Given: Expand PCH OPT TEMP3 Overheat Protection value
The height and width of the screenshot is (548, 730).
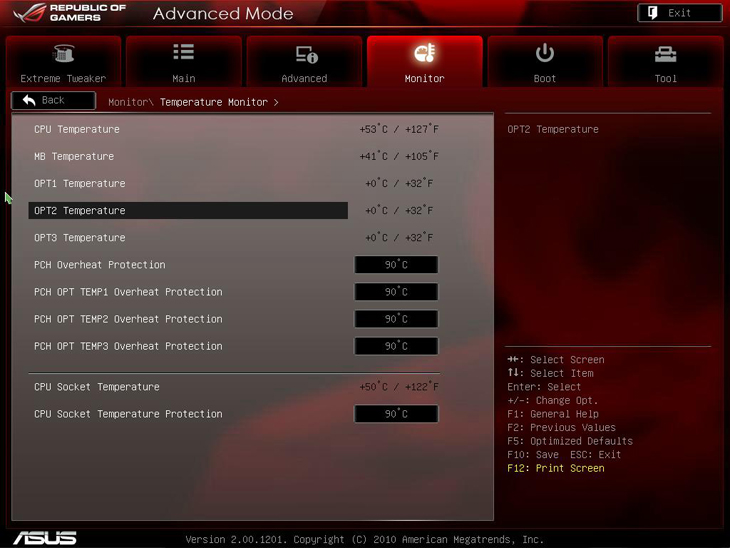Looking at the screenshot, I should tap(396, 346).
